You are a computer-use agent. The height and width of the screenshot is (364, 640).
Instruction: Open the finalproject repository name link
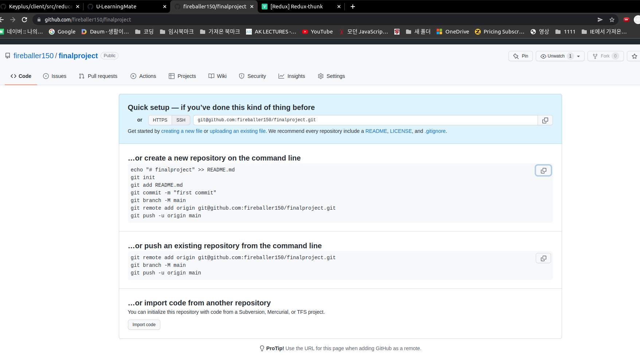click(x=78, y=56)
